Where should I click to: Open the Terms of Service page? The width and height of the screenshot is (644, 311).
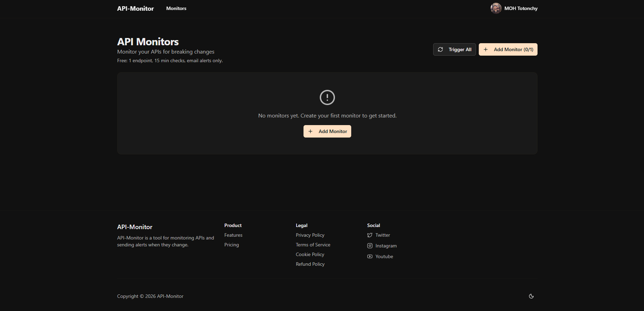coord(313,245)
